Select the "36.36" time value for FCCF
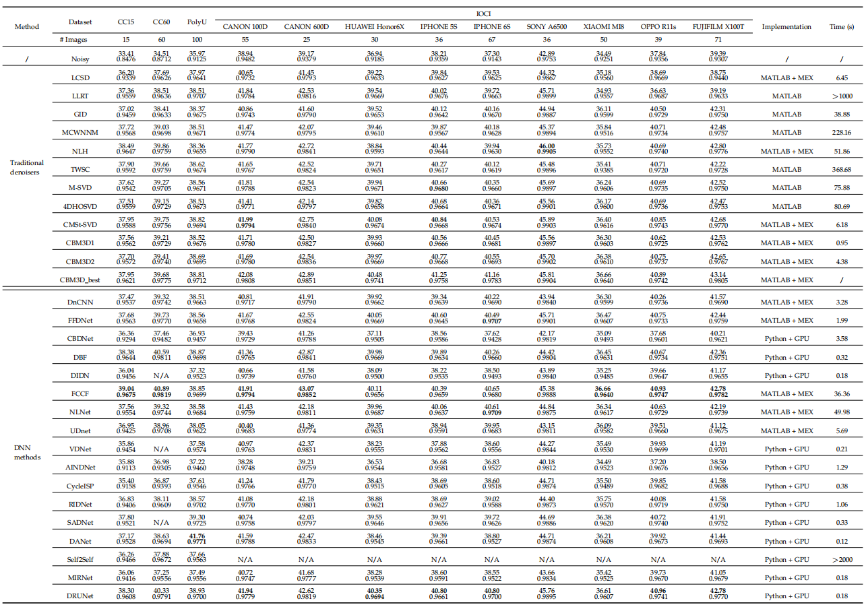Viewport: 868px width, 607px height. [841, 394]
